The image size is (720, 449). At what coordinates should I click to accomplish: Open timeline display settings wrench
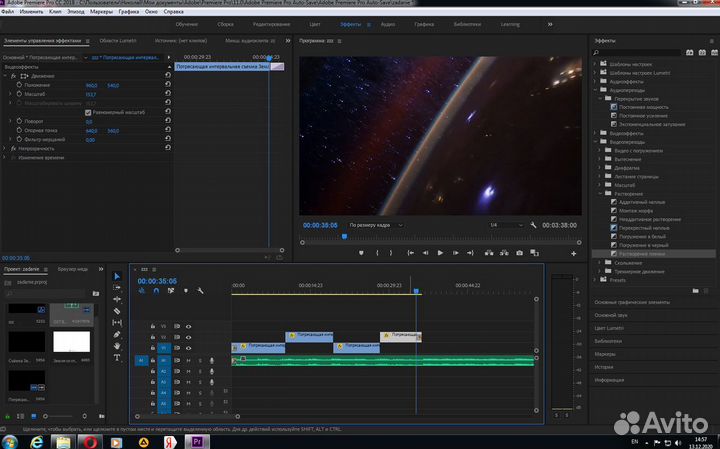tap(201, 291)
